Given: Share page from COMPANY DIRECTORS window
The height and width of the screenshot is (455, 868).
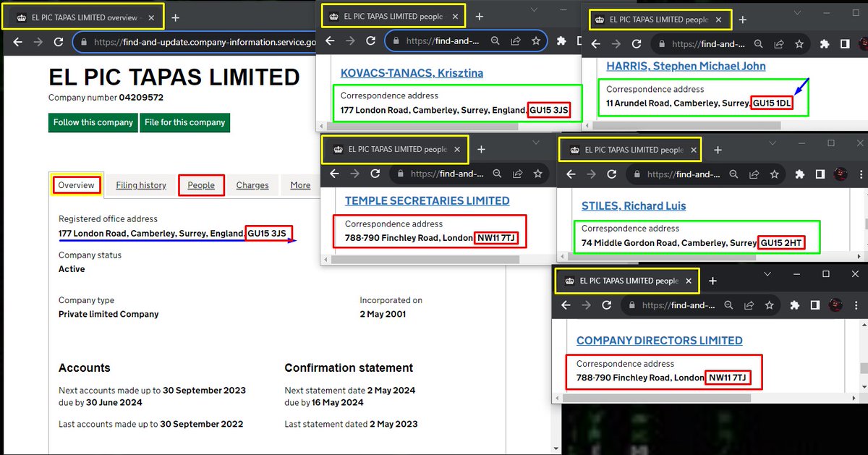Looking at the screenshot, I should click(749, 305).
